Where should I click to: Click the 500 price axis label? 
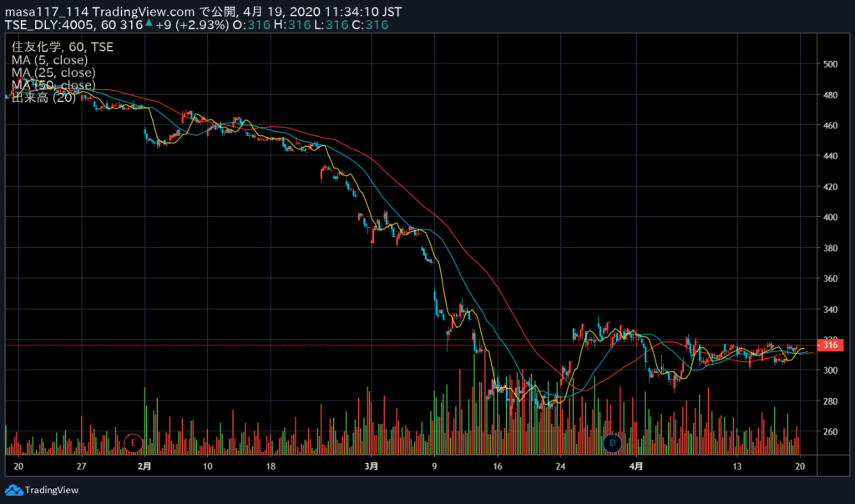click(830, 64)
